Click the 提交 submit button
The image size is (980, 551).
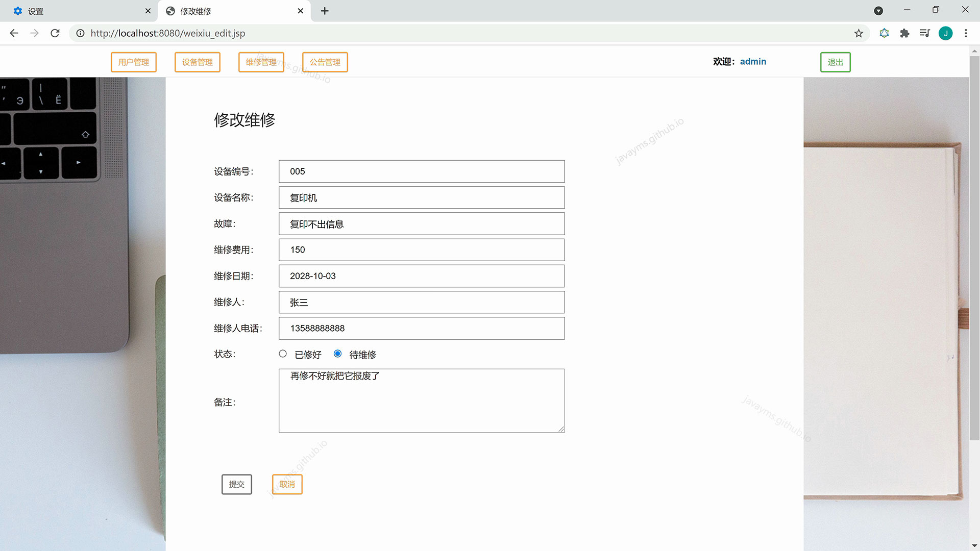coord(236,484)
